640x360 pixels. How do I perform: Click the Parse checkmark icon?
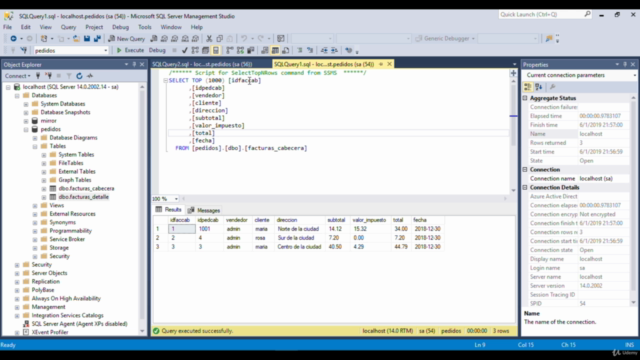click(184, 50)
